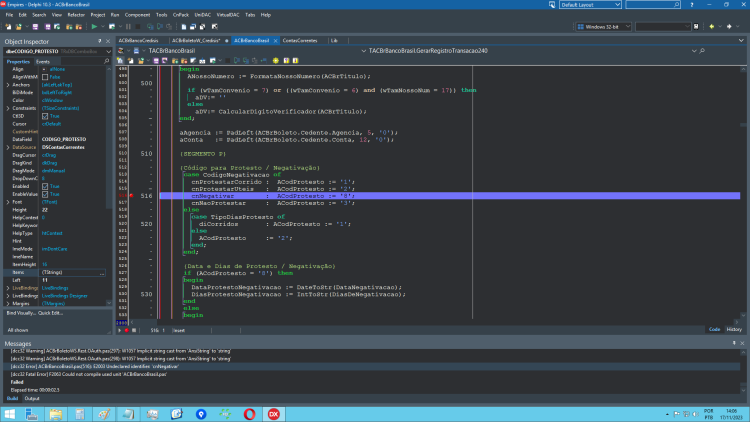Open the component selector dropdown in the Object Inspector
Viewport: 750px width, 422px height.
click(x=109, y=51)
